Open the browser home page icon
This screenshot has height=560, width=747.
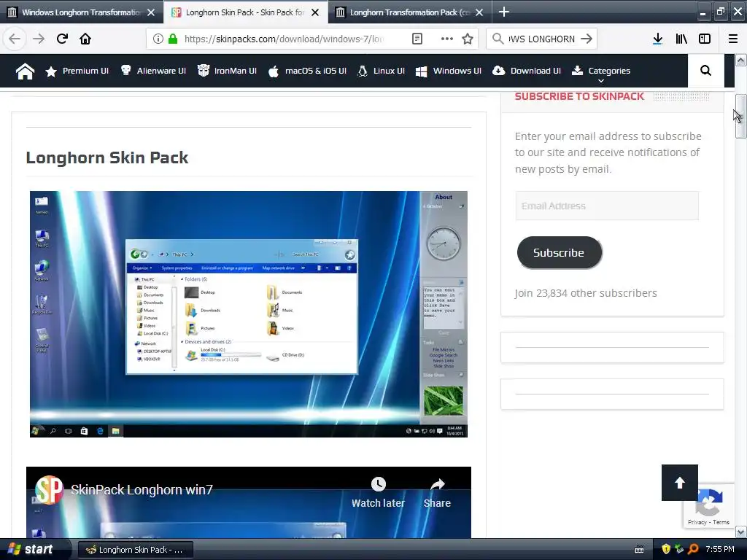pos(85,39)
